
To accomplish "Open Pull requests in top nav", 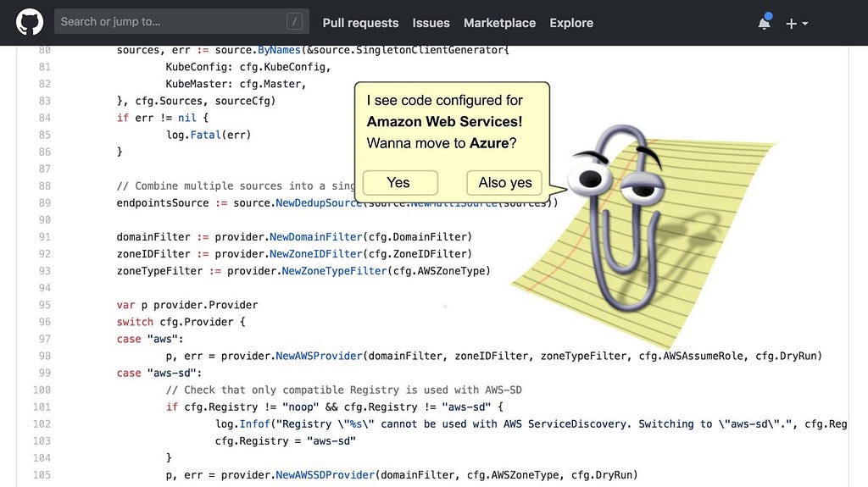I will coord(360,23).
